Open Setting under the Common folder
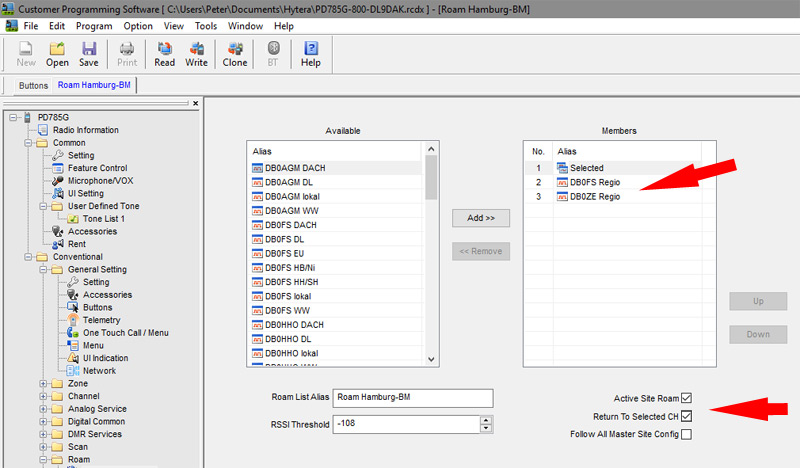The width and height of the screenshot is (800, 468). (x=81, y=155)
